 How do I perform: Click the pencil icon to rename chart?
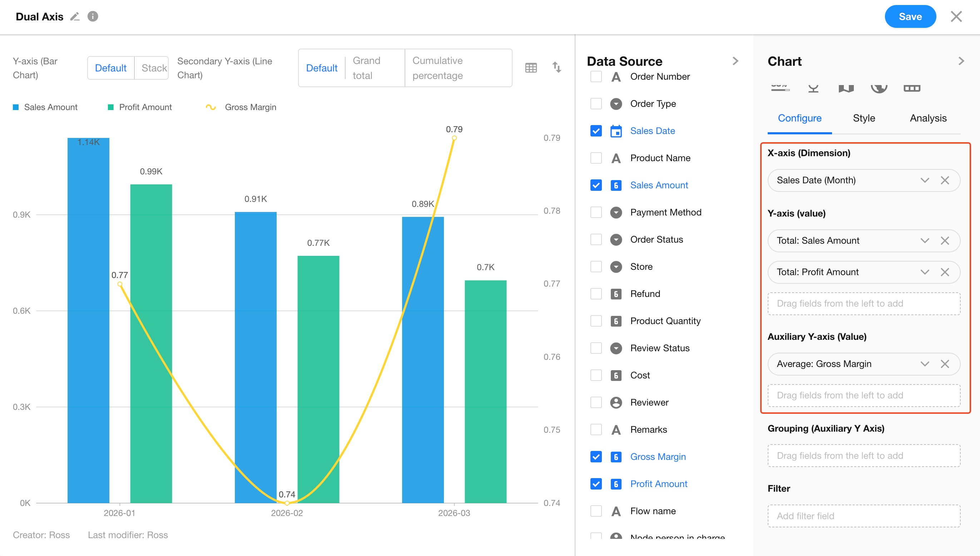75,17
